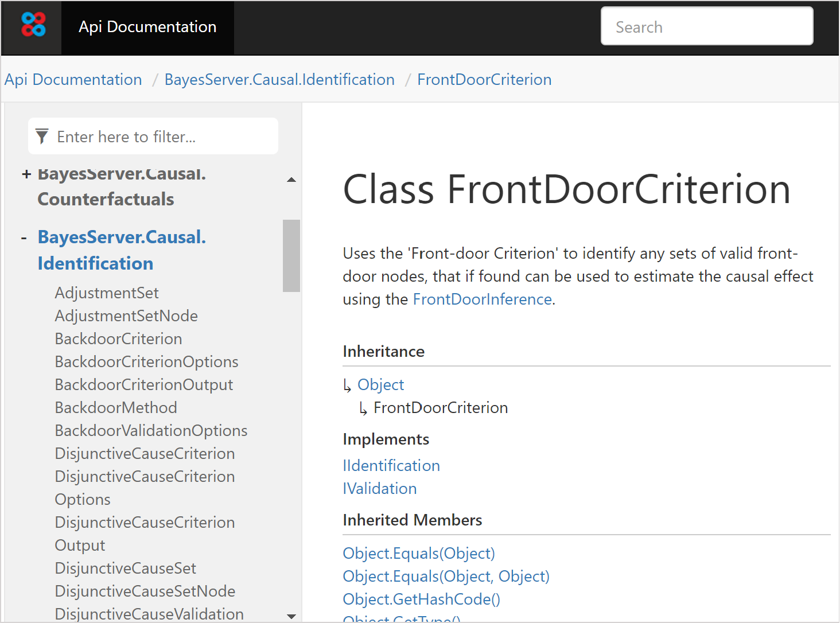Open the IIdentification interface link
The width and height of the screenshot is (840, 623).
point(391,466)
